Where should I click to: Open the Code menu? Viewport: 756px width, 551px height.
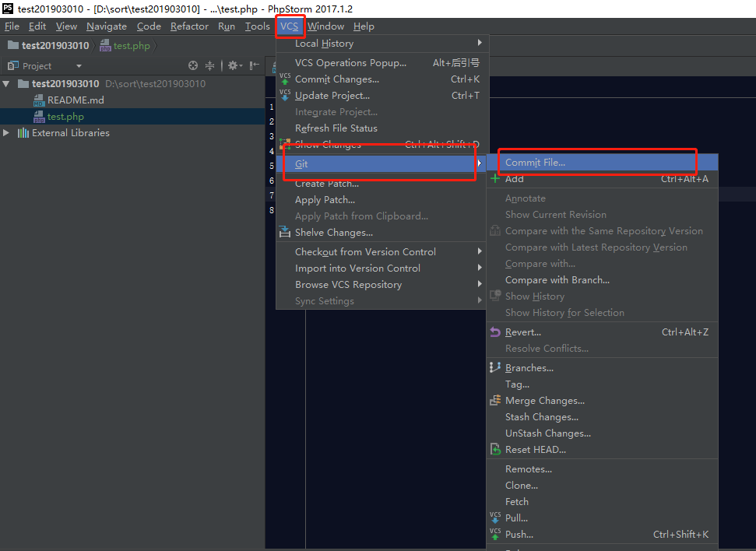click(149, 26)
